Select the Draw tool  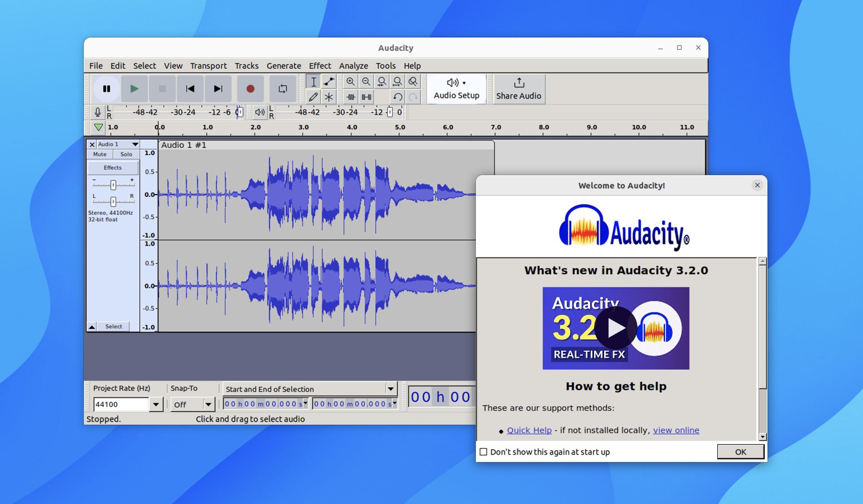tap(314, 97)
